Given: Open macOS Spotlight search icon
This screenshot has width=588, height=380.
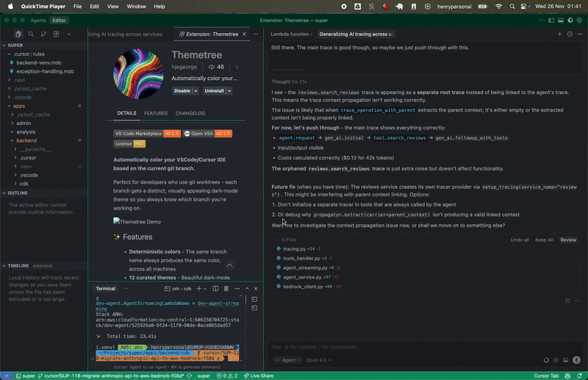Looking at the screenshot, I should [x=512, y=7].
